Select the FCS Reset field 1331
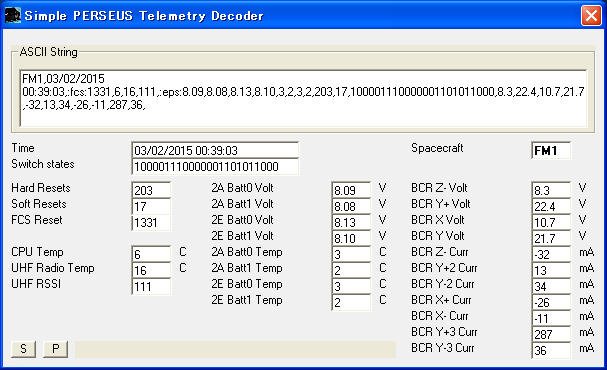The image size is (607, 370). point(151,223)
